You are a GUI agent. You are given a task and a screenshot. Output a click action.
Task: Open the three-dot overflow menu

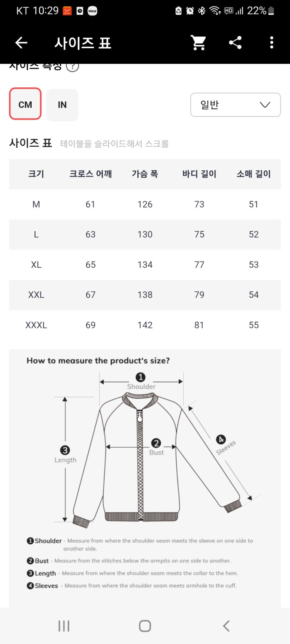(271, 42)
